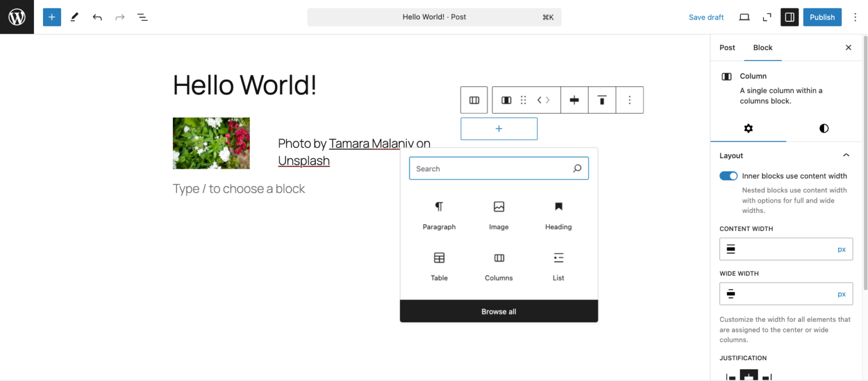Select the Columns parent block icon
Viewport: 868px width, 381px height.
(474, 100)
